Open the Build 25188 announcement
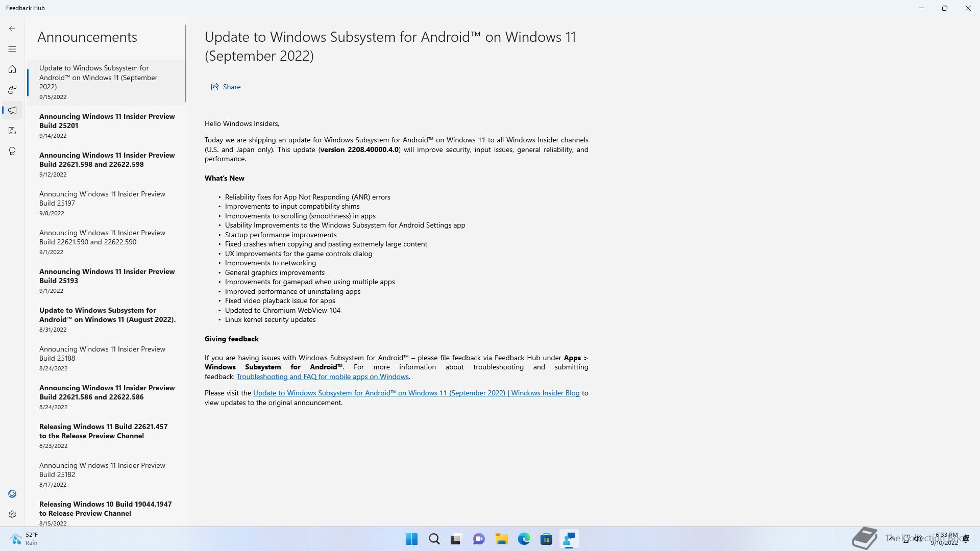The image size is (980, 551). (107, 358)
